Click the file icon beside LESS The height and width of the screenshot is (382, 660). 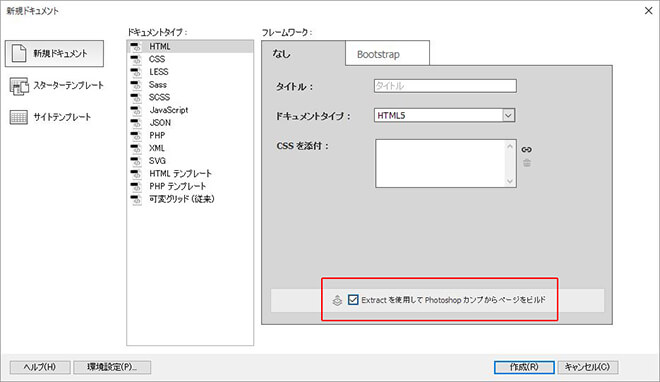click(x=136, y=72)
